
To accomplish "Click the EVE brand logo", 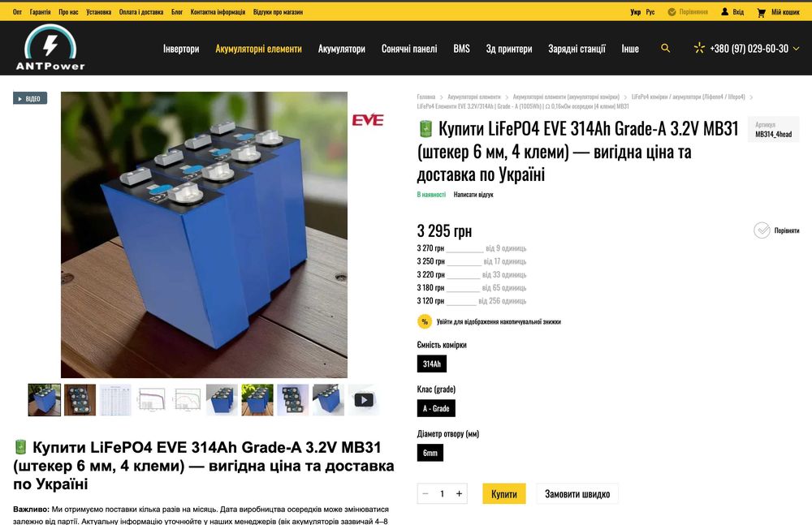I will [x=368, y=120].
